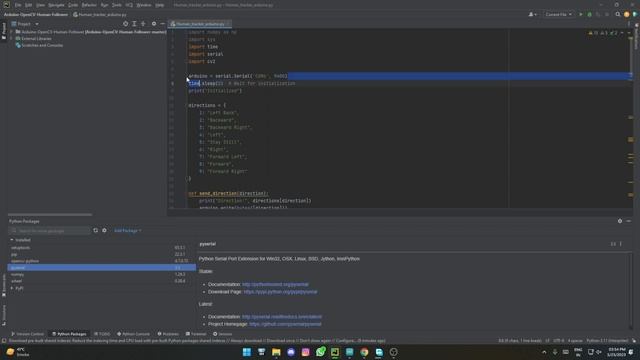The height and width of the screenshot is (360, 640).
Task: Click the PyCharm taskbar icon
Action: tap(335, 352)
